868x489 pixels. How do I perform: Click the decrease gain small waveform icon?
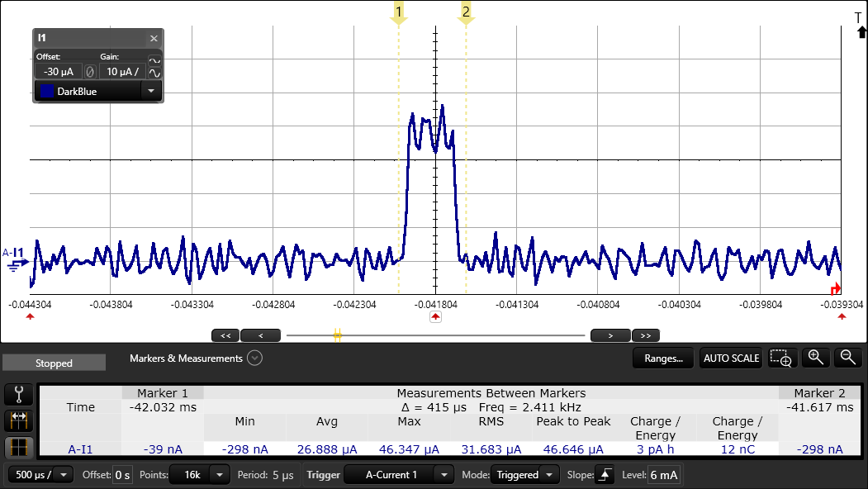(154, 60)
